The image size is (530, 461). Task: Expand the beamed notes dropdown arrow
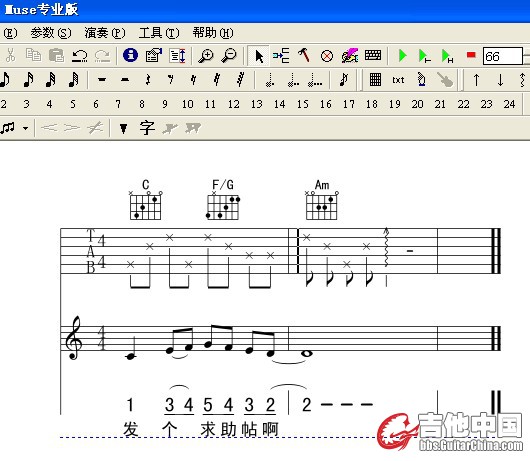[x=25, y=128]
